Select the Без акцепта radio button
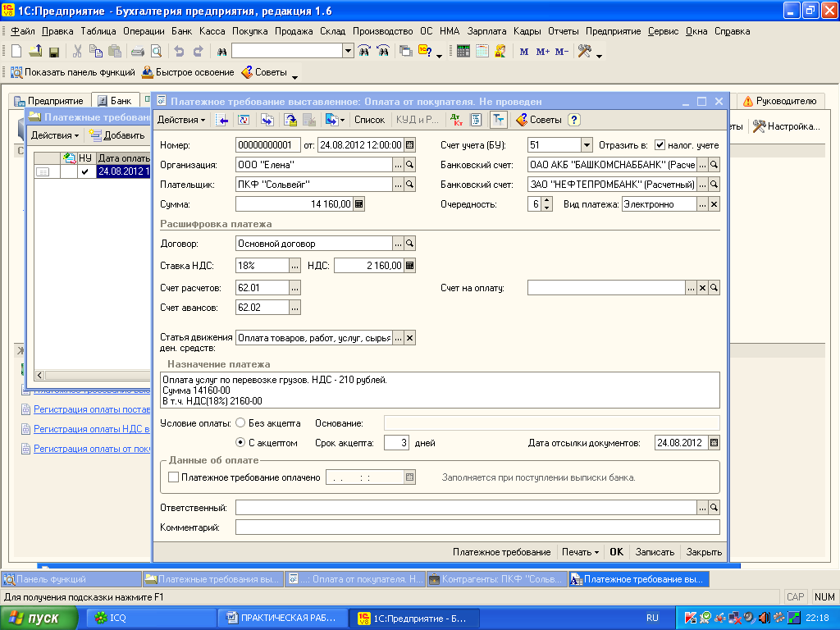 [240, 423]
